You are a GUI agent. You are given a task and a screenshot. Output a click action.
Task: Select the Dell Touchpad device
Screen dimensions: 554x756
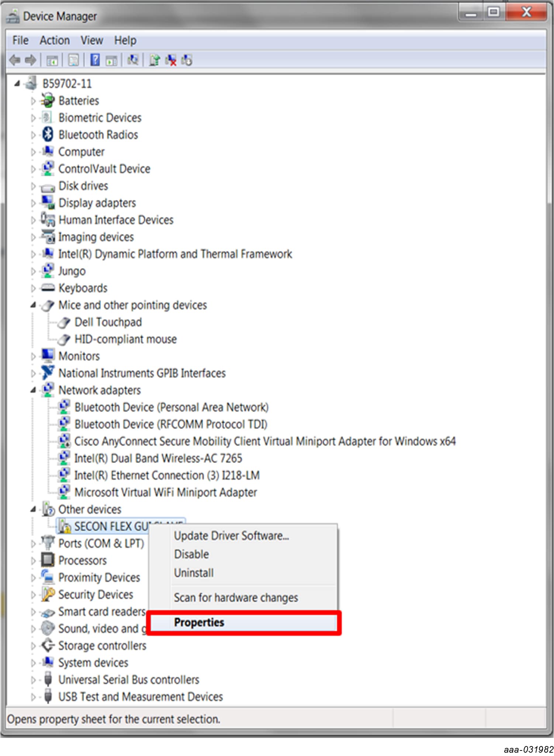(108, 322)
